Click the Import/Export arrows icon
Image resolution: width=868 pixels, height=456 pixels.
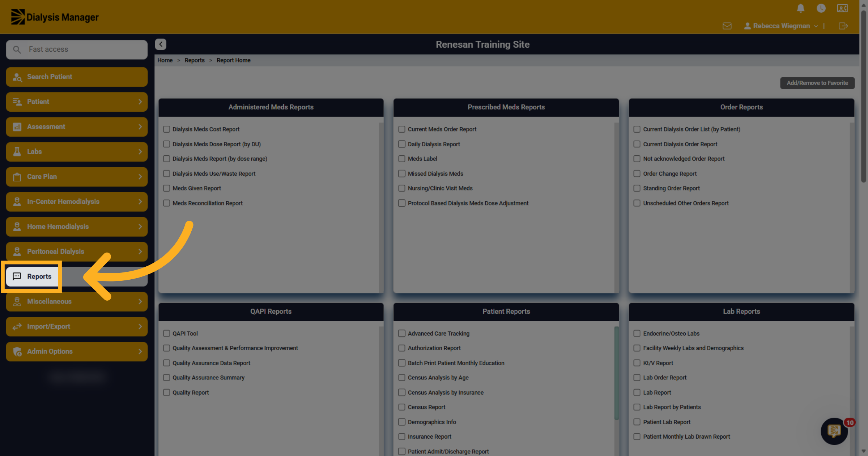pos(17,327)
